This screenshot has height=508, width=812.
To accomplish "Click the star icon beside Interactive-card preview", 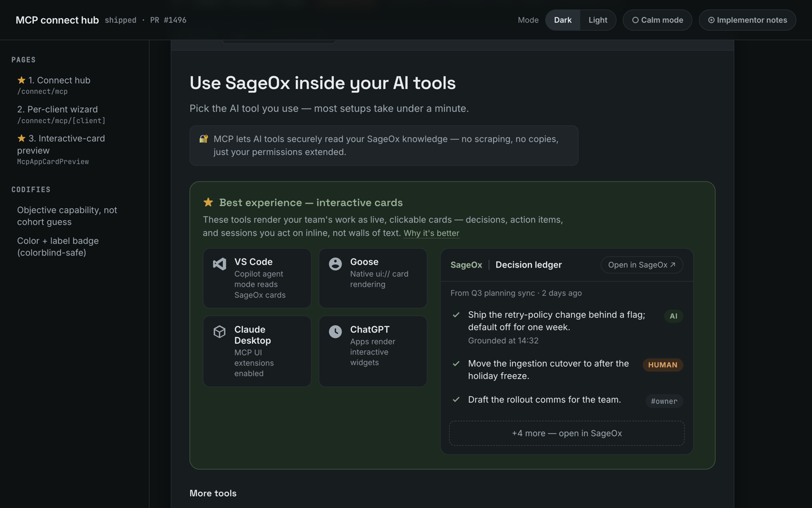I will [x=21, y=138].
